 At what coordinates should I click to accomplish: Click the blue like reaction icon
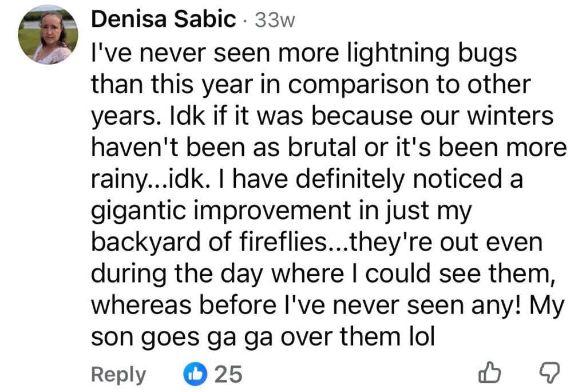193,374
